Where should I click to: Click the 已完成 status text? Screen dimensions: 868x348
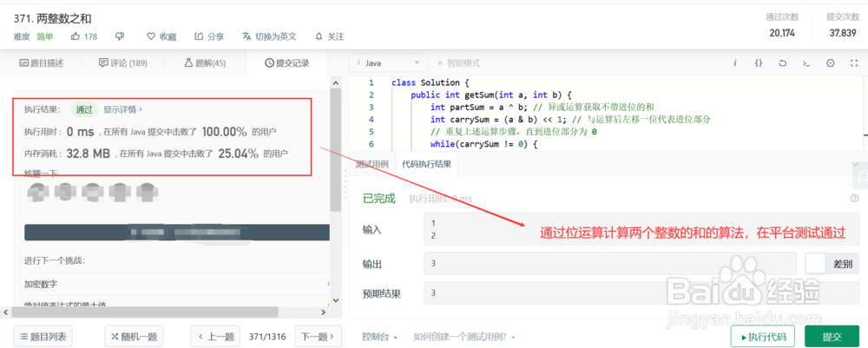[379, 199]
